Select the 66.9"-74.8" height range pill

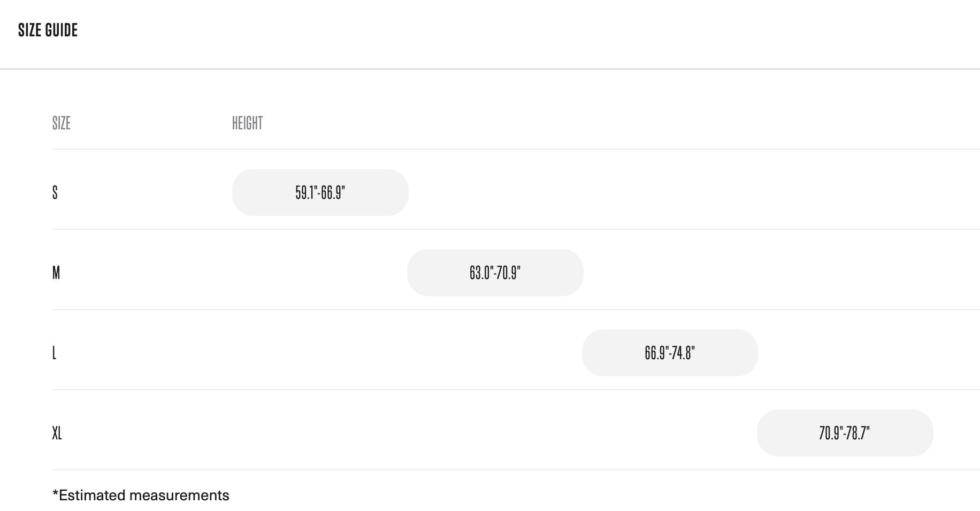coord(670,353)
